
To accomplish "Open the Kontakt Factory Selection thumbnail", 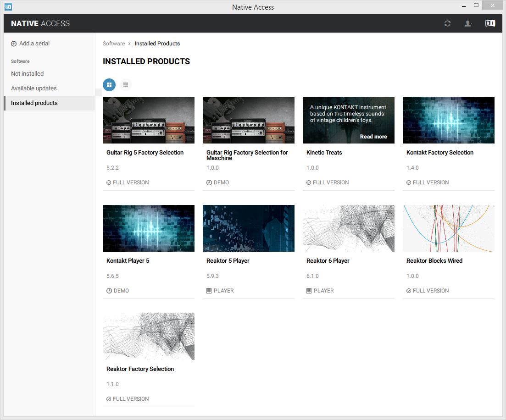I will pos(448,120).
